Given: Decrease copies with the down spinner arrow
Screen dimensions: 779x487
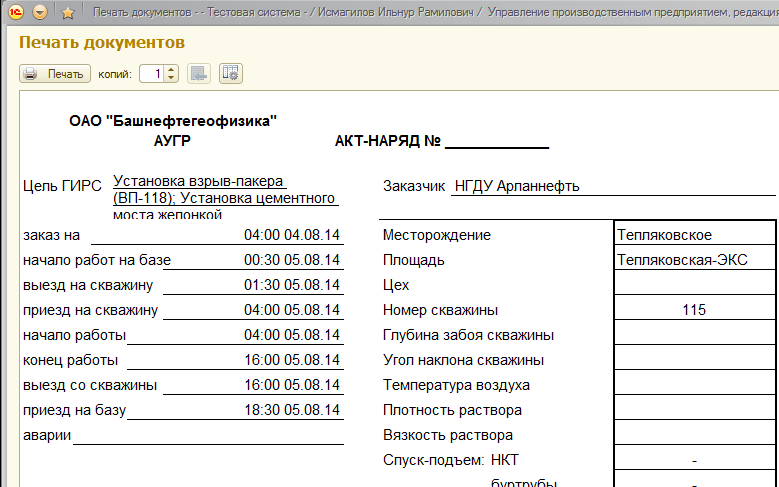Looking at the screenshot, I should 171,78.
